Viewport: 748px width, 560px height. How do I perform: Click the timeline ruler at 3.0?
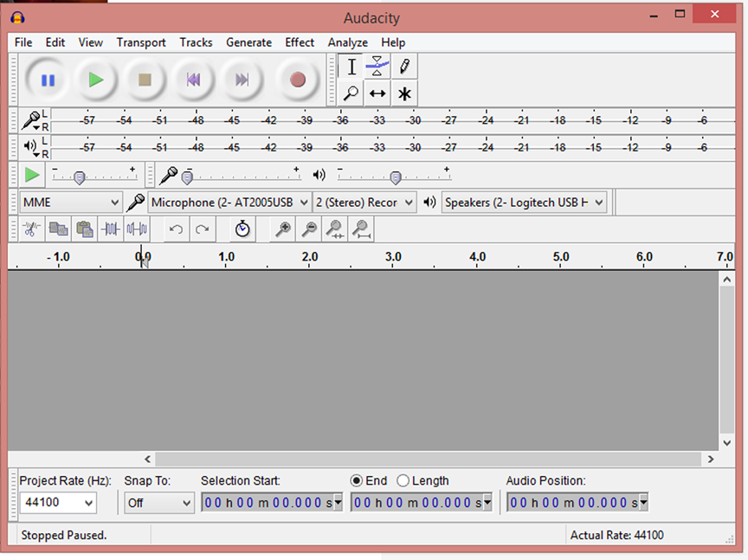pyautogui.click(x=393, y=257)
